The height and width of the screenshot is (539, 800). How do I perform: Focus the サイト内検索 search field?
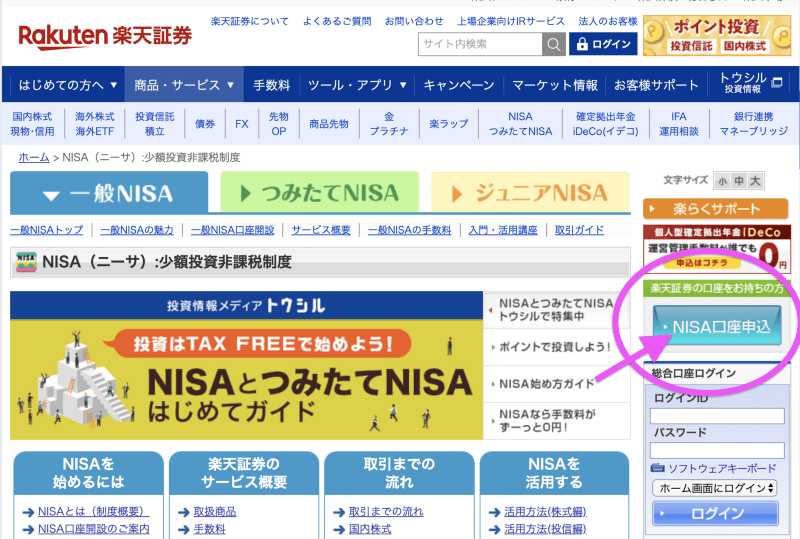click(480, 44)
